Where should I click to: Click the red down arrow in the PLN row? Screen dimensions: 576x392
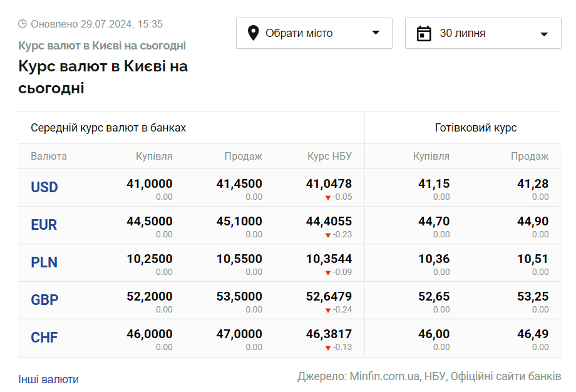coord(327,272)
